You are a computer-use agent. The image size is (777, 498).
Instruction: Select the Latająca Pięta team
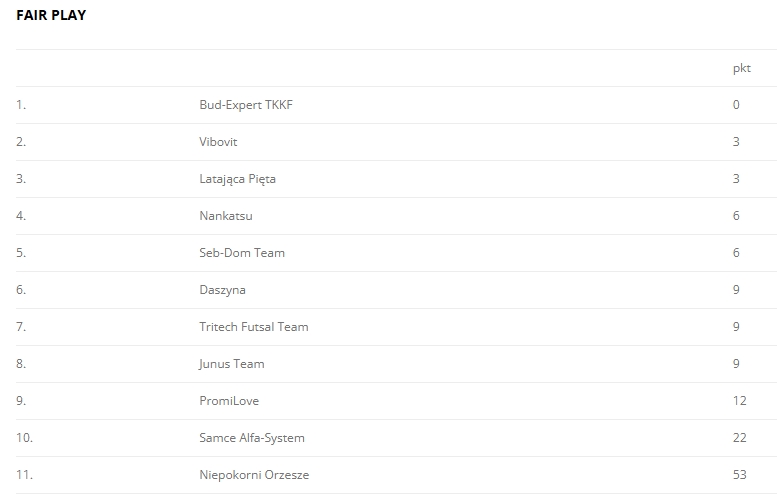(237, 179)
